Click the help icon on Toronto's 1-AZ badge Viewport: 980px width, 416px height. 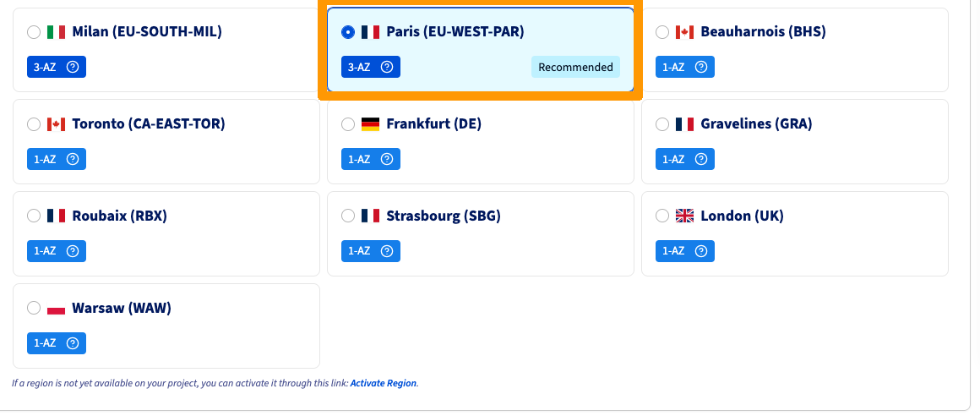click(x=73, y=159)
